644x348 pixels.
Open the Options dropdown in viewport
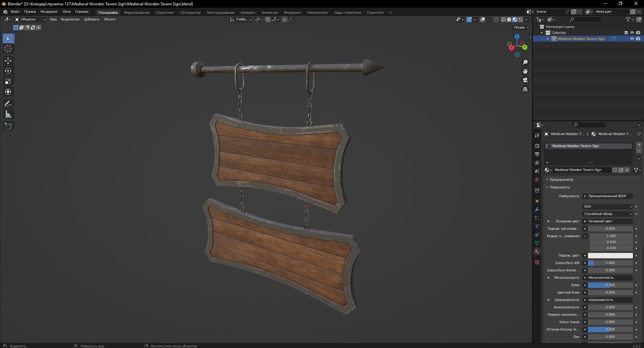(521, 28)
